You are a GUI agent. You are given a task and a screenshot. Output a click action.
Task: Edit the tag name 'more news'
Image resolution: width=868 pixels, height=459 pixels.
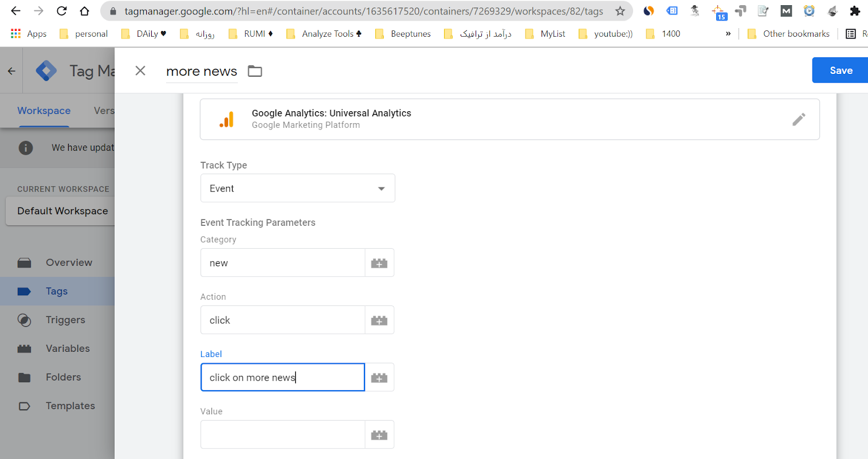202,71
